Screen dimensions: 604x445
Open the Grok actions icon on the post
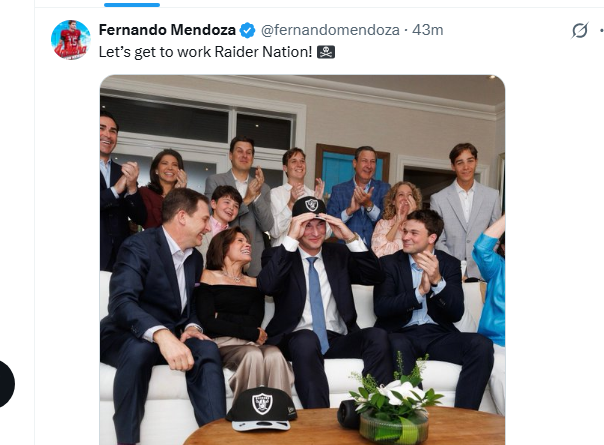pyautogui.click(x=579, y=31)
